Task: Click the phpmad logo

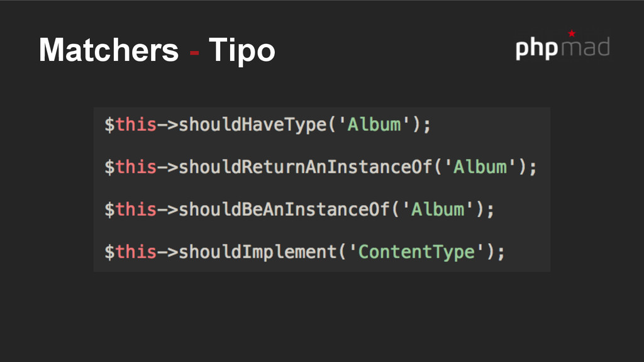Action: pyautogui.click(x=563, y=45)
